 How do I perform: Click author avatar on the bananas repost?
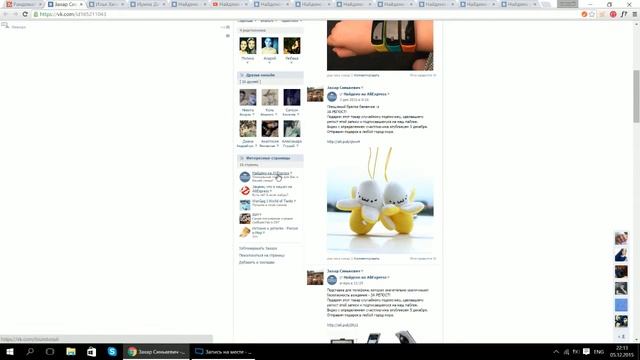(315, 95)
